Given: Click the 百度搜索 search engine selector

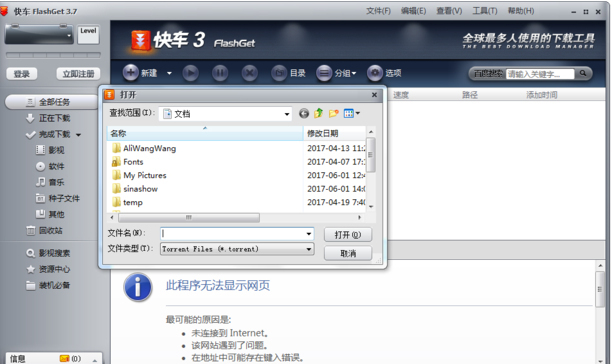Looking at the screenshot, I should click(488, 73).
